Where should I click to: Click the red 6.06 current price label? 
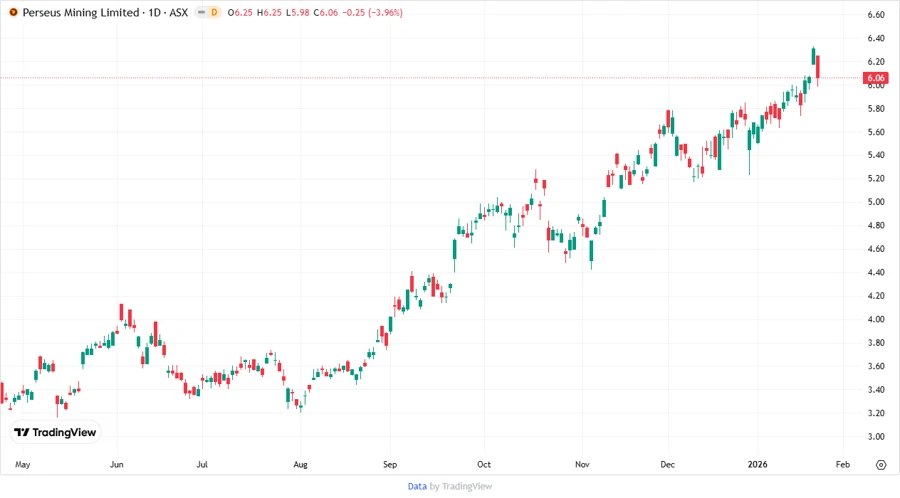(875, 78)
